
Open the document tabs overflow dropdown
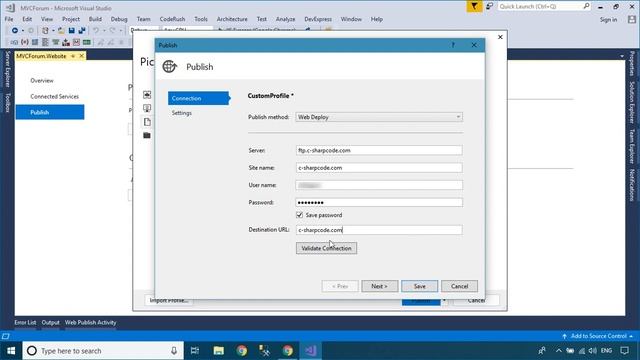(x=622, y=56)
